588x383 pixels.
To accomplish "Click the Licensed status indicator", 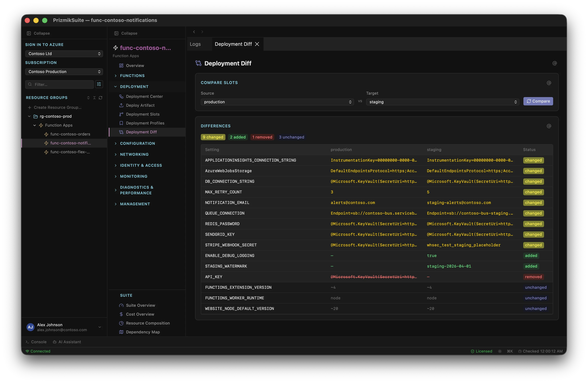I will tap(482, 351).
